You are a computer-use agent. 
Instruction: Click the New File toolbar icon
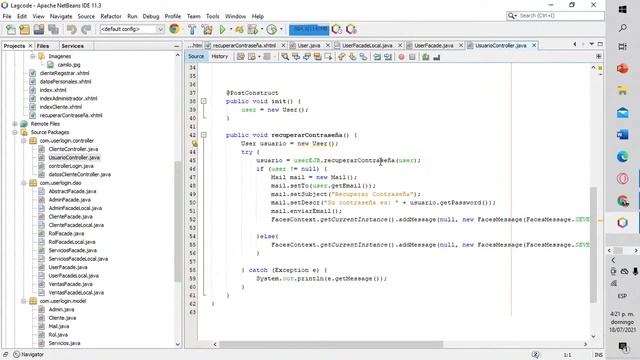11,29
